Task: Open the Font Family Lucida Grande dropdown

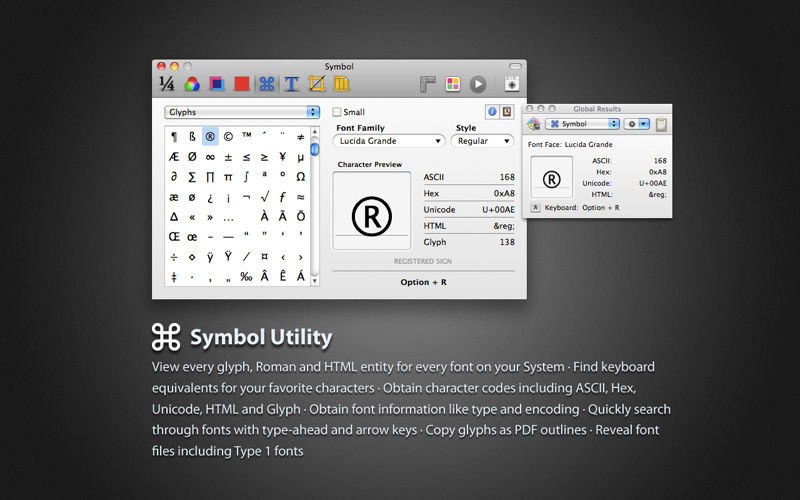Action: (389, 141)
